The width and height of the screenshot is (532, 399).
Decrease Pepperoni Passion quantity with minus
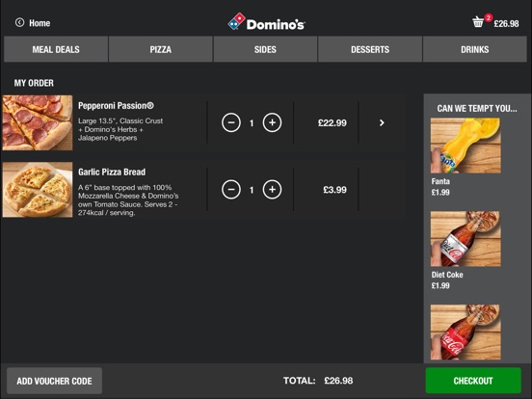[x=231, y=122]
